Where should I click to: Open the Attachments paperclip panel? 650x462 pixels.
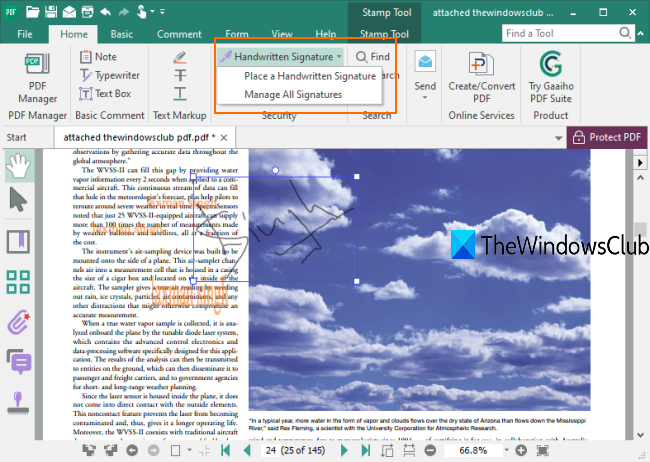coord(19,322)
